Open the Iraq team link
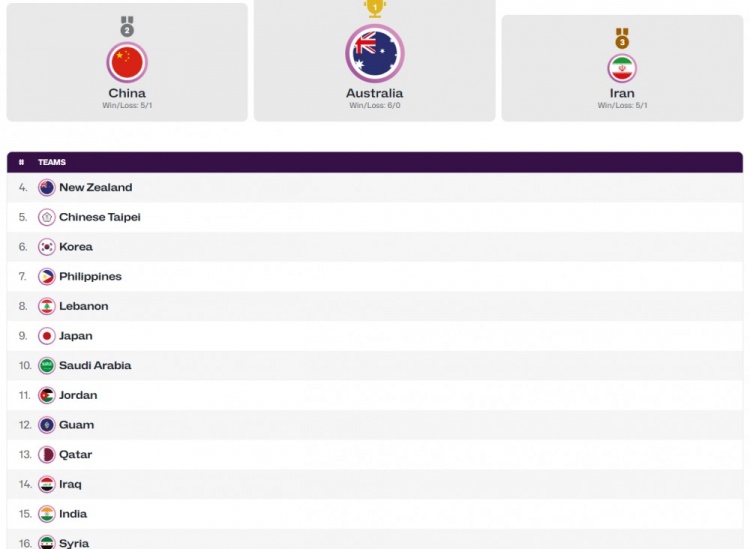 point(70,484)
